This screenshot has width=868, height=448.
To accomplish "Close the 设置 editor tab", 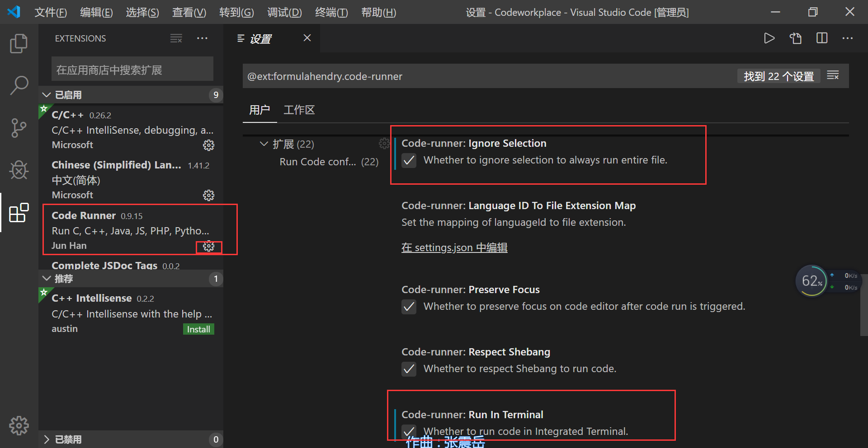I will (x=307, y=38).
